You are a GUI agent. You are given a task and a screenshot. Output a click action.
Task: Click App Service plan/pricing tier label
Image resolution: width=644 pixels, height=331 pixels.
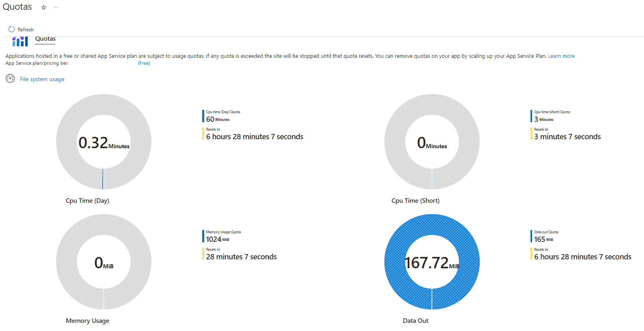37,63
